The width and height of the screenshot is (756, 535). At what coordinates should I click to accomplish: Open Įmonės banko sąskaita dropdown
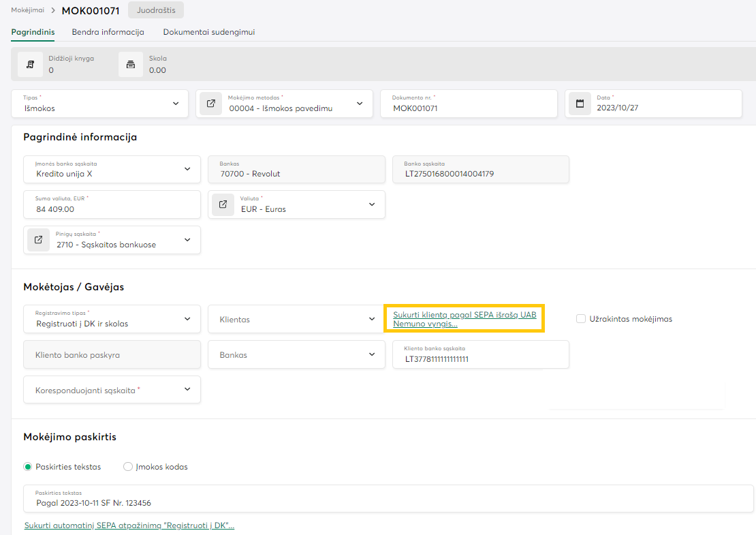pos(187,169)
